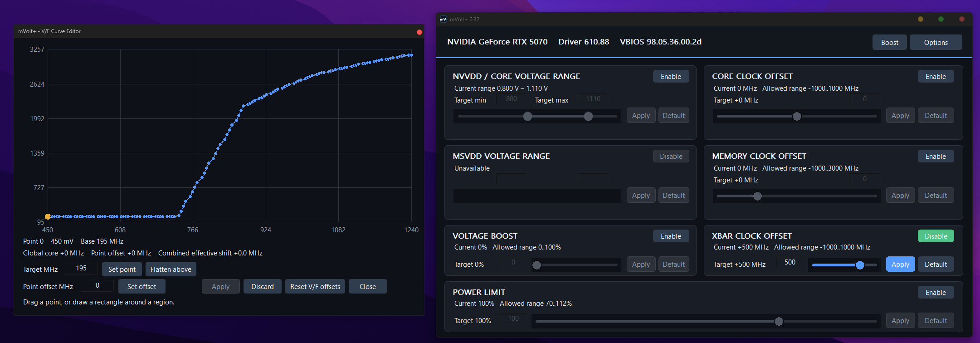Close the V/F Curve Editor window

point(419,32)
